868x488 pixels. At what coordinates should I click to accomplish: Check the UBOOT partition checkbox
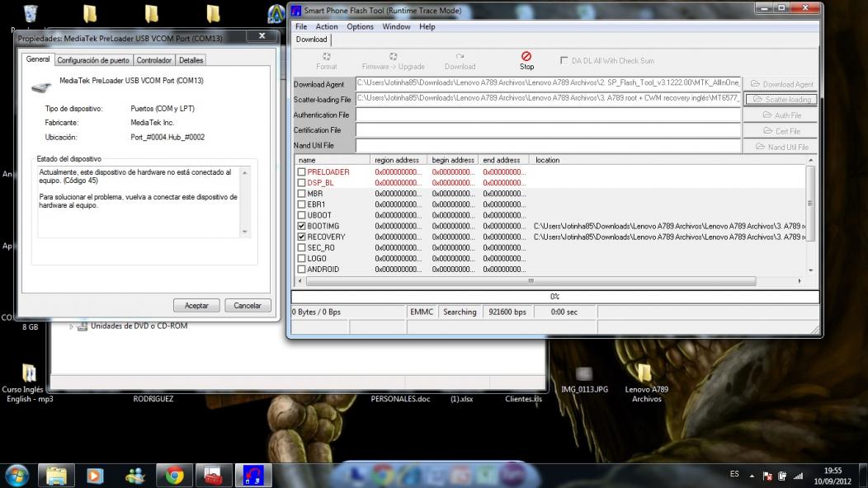coord(301,215)
